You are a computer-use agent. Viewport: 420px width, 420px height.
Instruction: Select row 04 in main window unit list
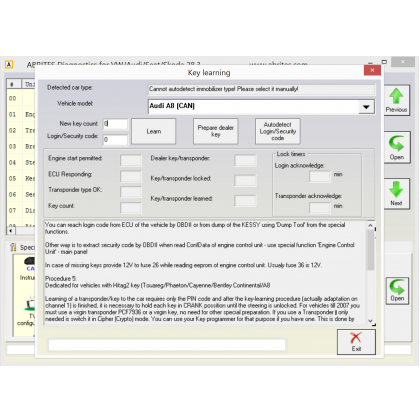pyautogui.click(x=21, y=162)
